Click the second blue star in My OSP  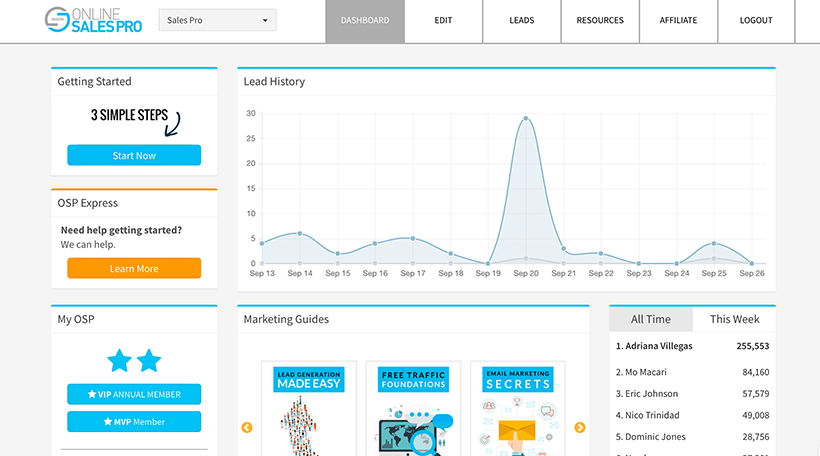(149, 360)
